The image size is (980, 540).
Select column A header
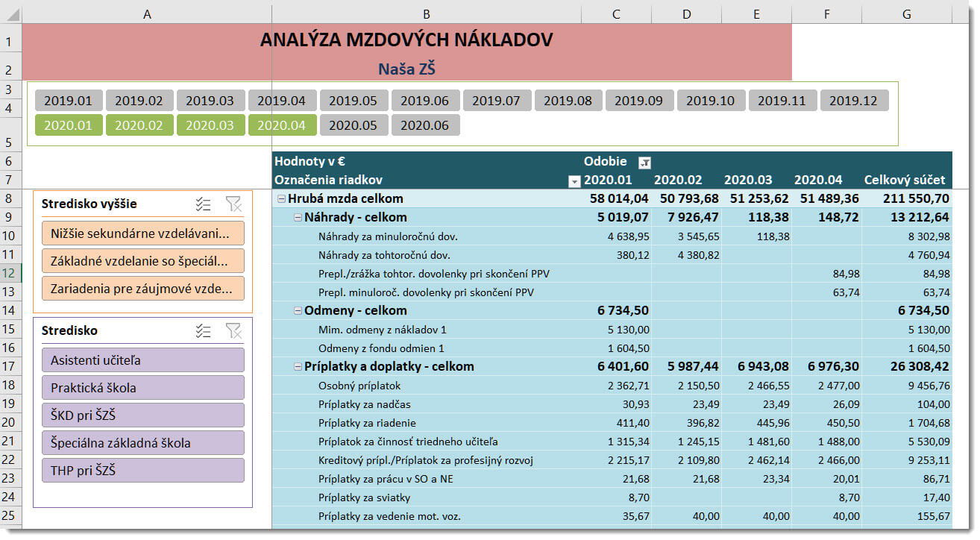(147, 14)
